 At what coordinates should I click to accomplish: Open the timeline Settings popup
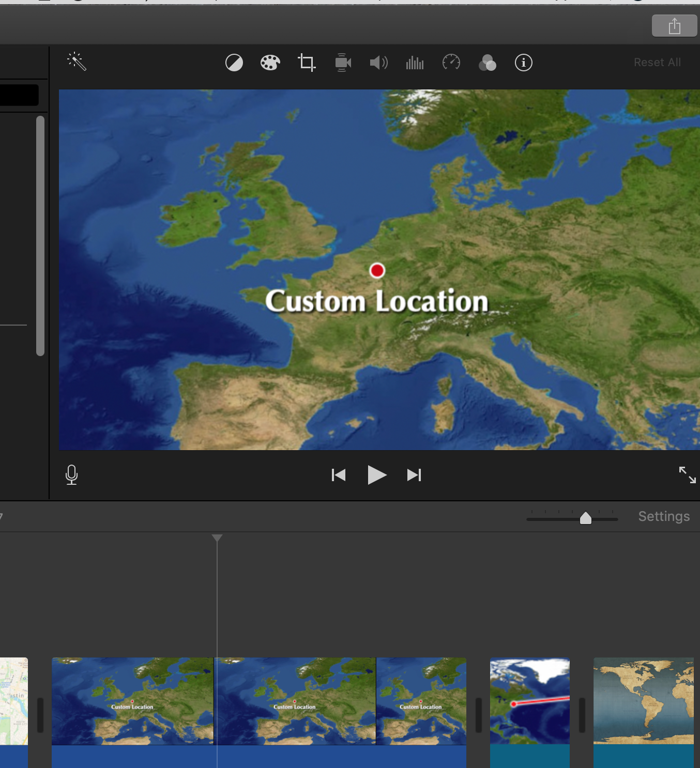(664, 516)
